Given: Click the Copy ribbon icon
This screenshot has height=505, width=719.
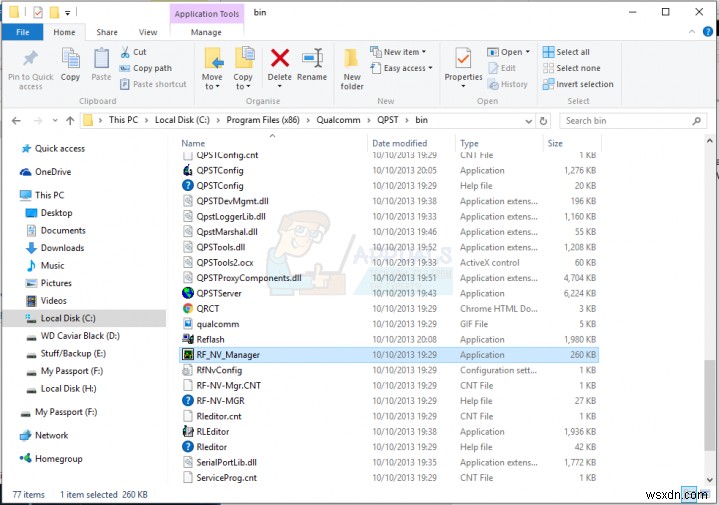Looking at the screenshot, I should (70, 59).
